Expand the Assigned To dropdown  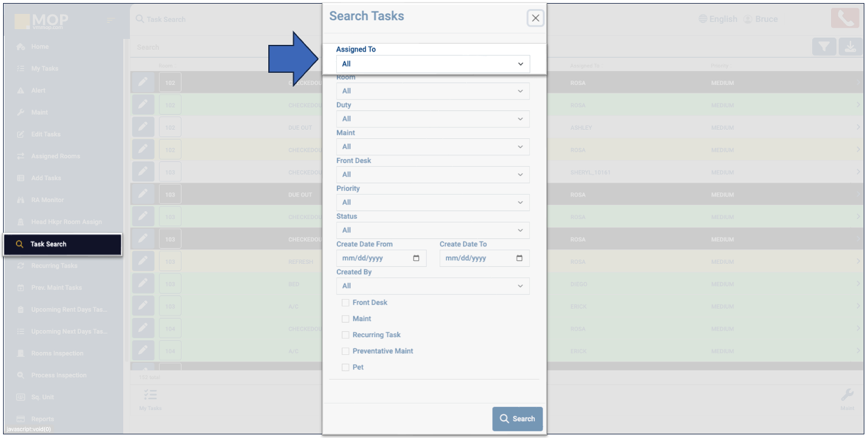point(432,64)
